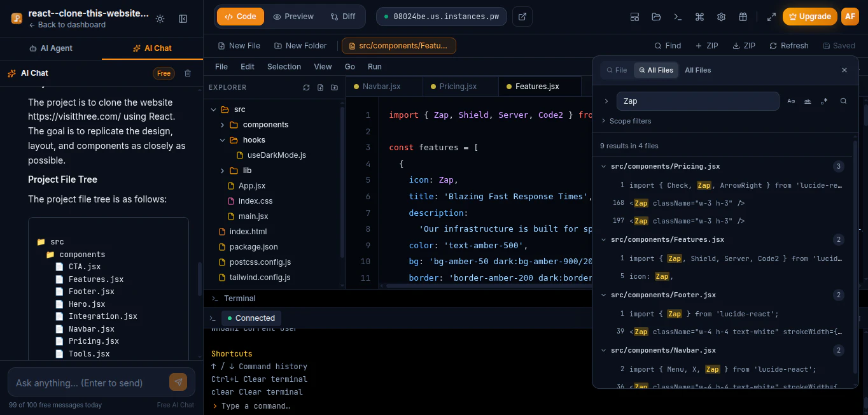Screen dimensions: 868x415
Task: Click the Upgrade button
Action: click(809, 17)
